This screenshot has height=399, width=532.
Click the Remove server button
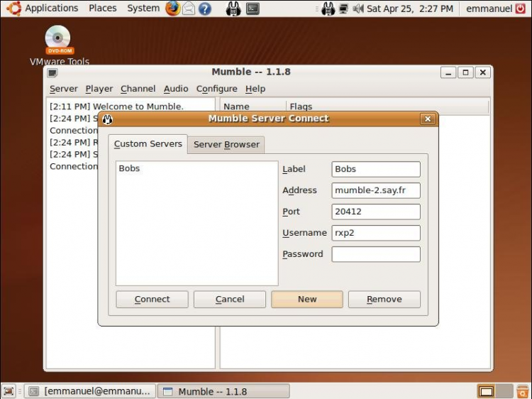point(384,299)
